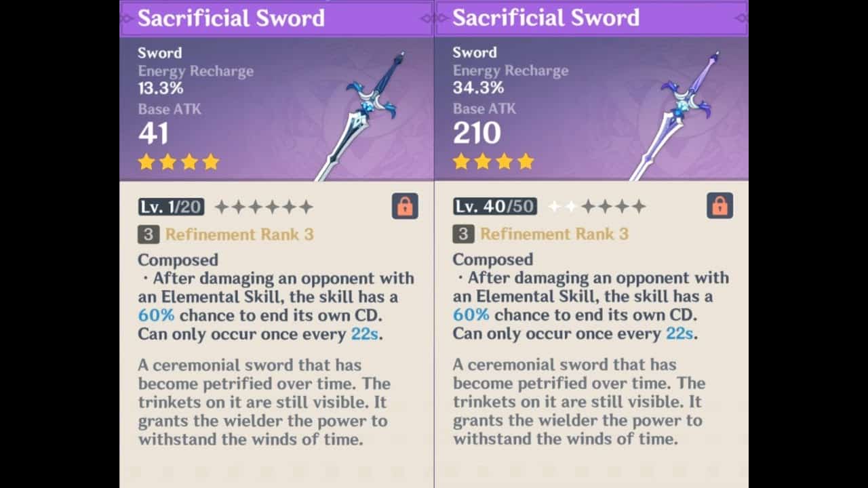868x488 pixels.
Task: Select the right Sacrificial Sword title banner
Action: point(591,18)
